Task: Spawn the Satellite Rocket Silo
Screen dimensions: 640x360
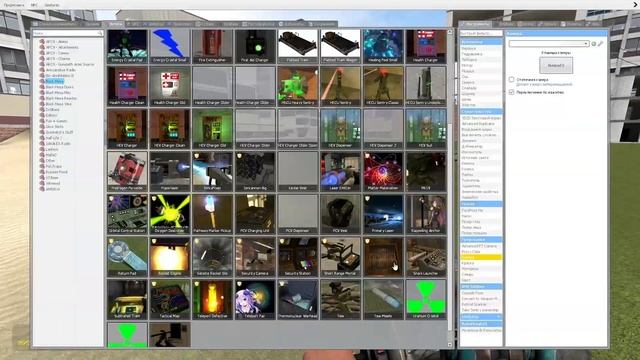Action: point(212,257)
